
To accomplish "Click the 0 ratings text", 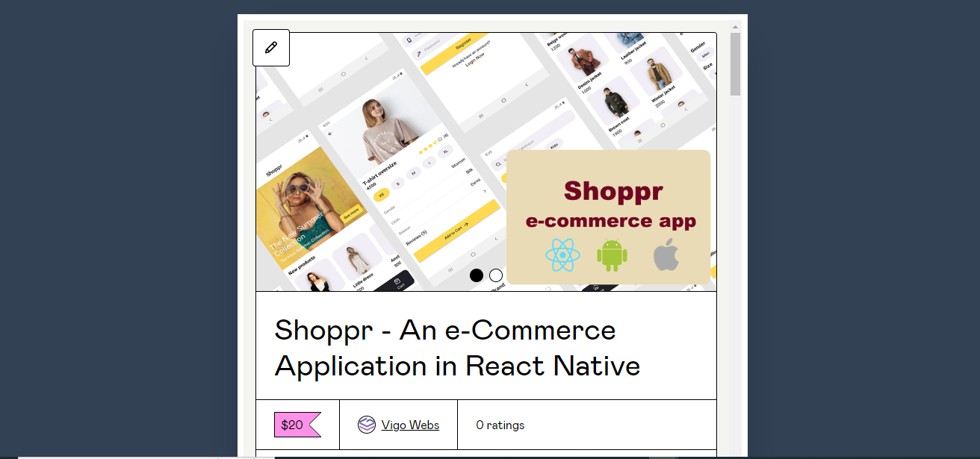I will click(x=500, y=425).
